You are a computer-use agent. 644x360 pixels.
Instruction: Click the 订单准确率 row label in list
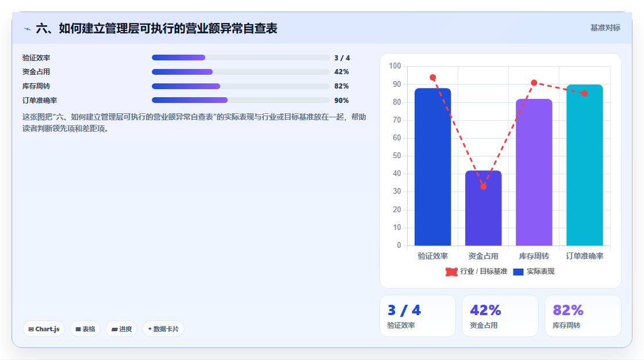pos(40,100)
